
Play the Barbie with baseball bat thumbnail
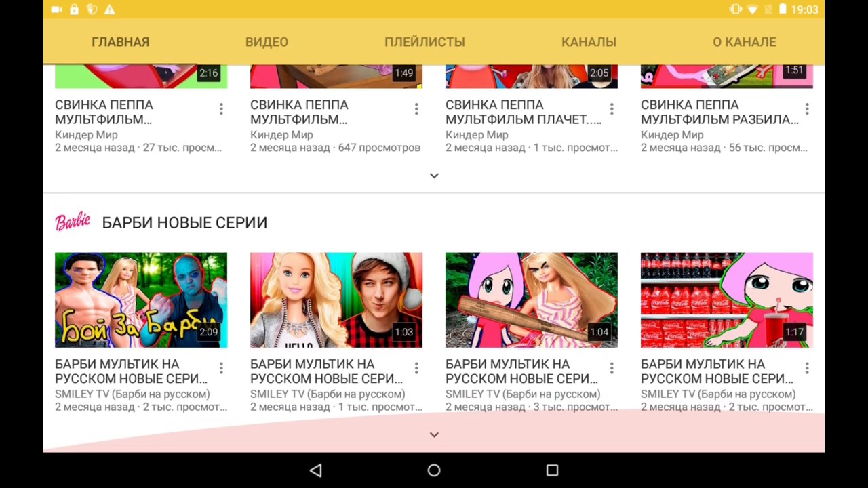532,300
